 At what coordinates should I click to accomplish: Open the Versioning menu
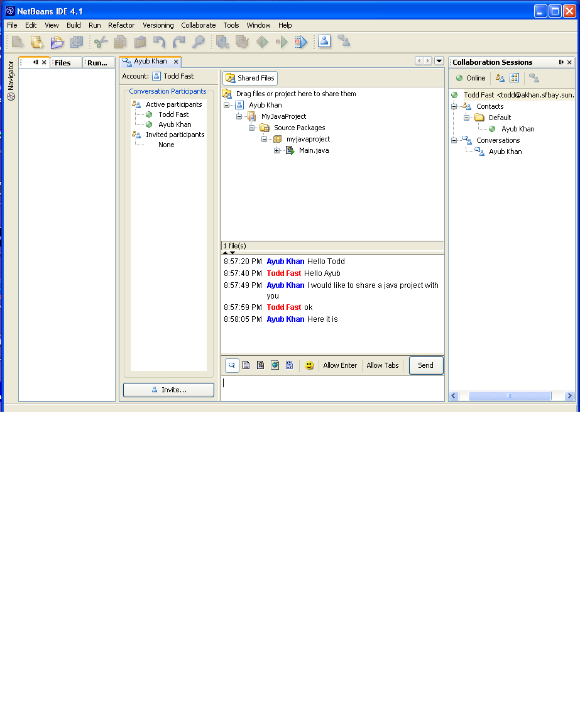click(x=158, y=25)
